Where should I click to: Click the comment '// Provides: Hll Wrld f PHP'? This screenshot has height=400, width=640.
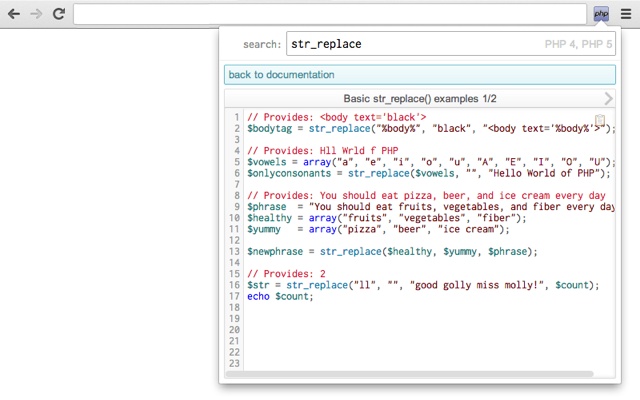pyautogui.click(x=322, y=151)
